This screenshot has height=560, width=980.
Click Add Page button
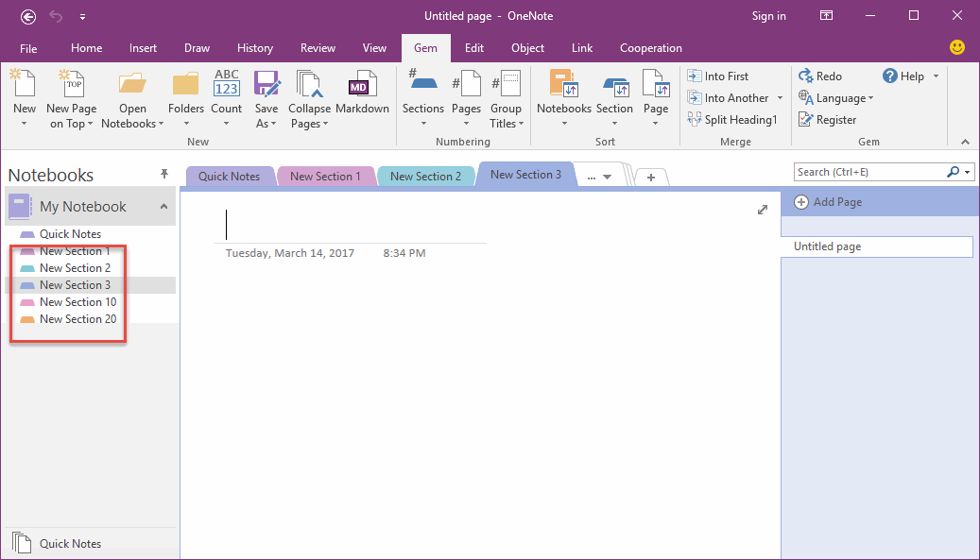[x=828, y=202]
